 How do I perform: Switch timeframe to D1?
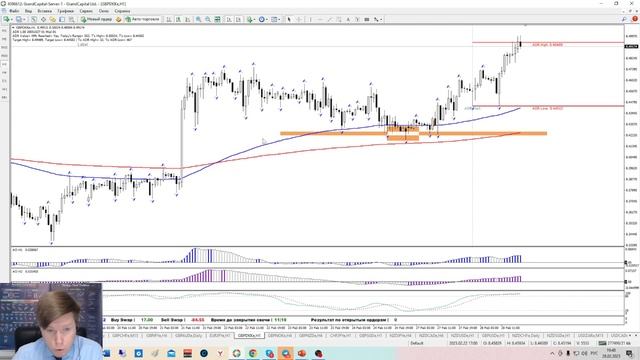click(4, 81)
